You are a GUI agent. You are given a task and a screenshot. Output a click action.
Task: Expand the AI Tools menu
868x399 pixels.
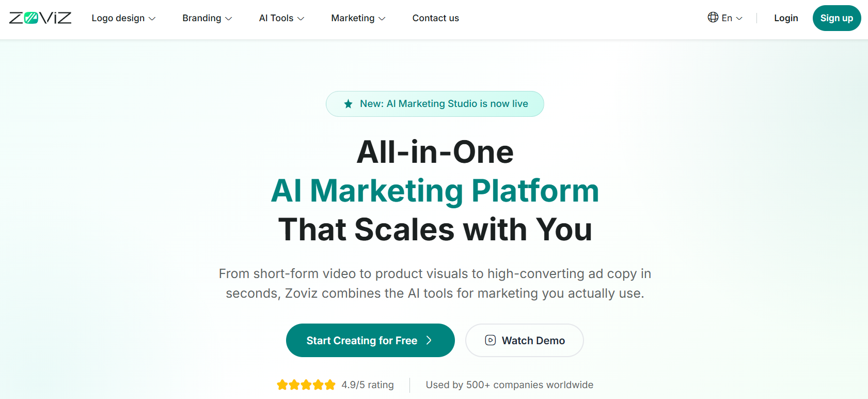click(281, 18)
